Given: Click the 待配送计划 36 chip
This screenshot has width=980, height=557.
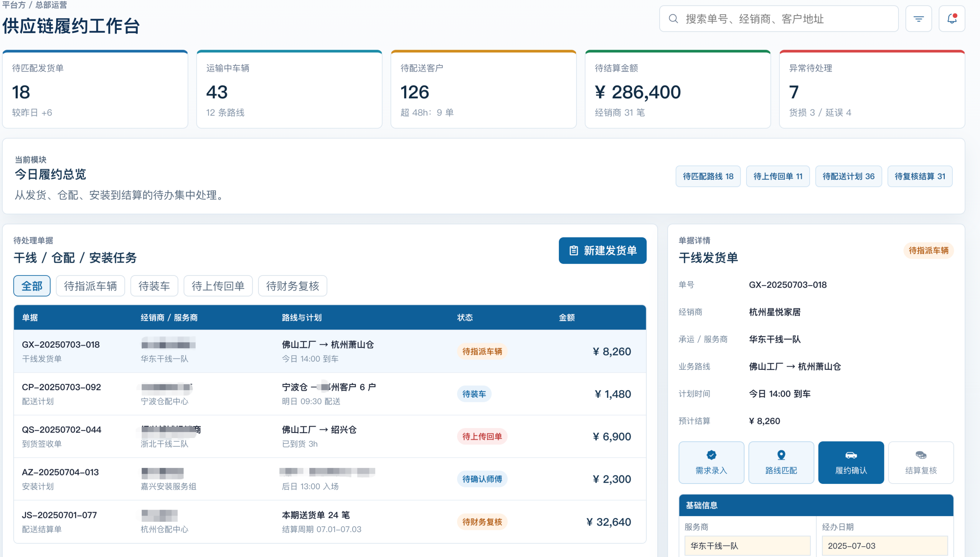Looking at the screenshot, I should pos(848,176).
